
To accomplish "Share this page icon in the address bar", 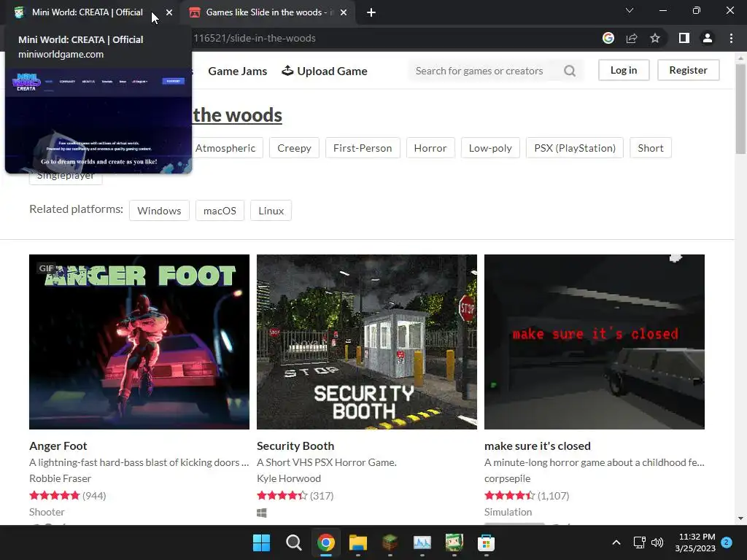I will pos(632,38).
